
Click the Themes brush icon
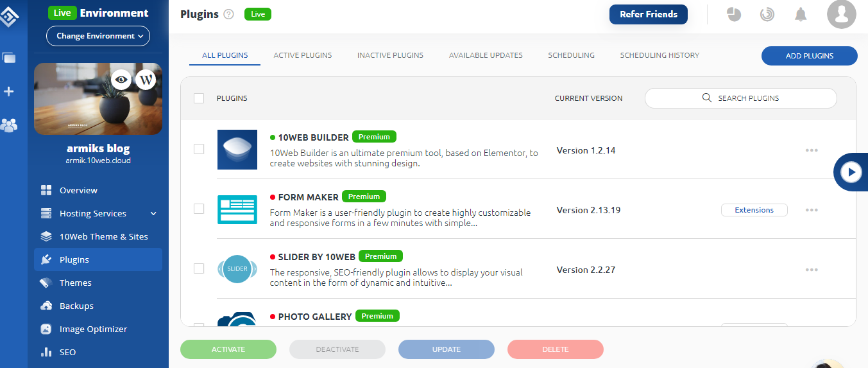(46, 283)
